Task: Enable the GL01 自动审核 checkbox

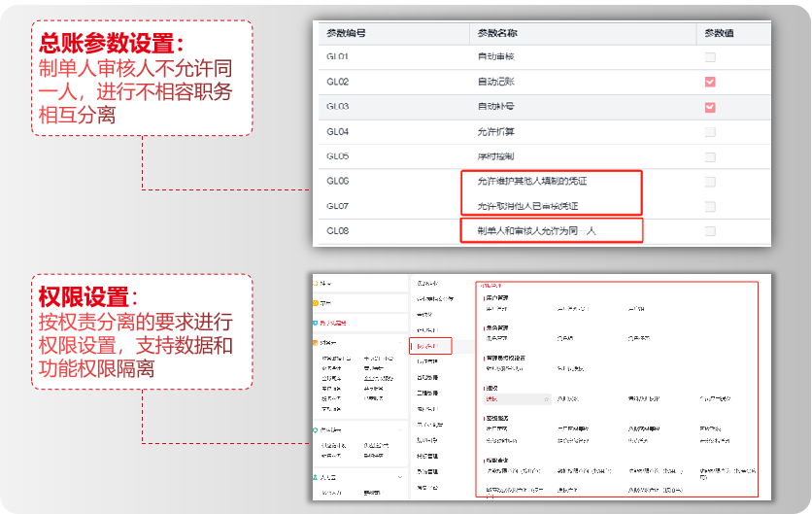Action: [x=710, y=57]
